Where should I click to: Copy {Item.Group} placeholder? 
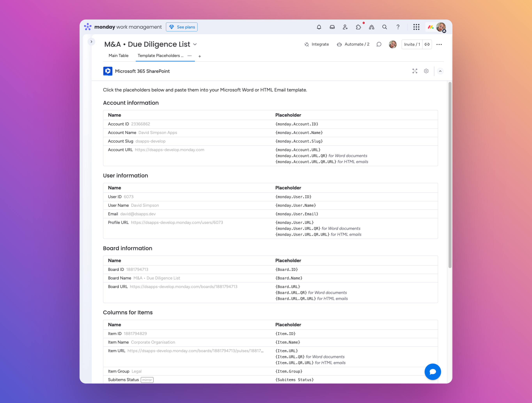[x=289, y=371]
